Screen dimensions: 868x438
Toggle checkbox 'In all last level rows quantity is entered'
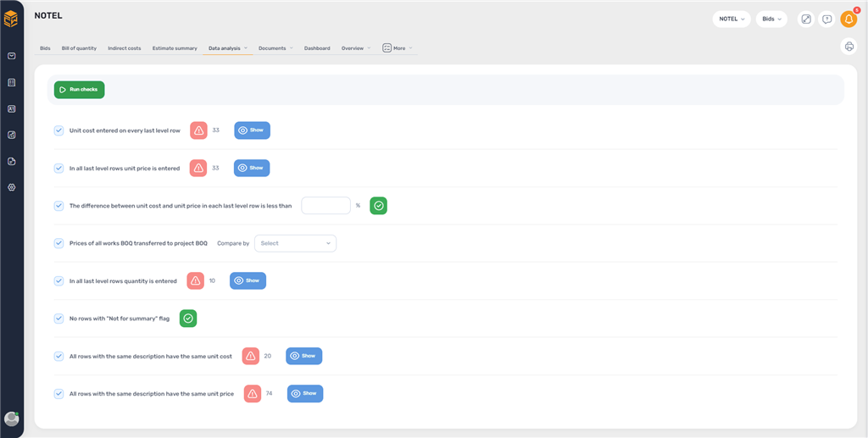58,281
